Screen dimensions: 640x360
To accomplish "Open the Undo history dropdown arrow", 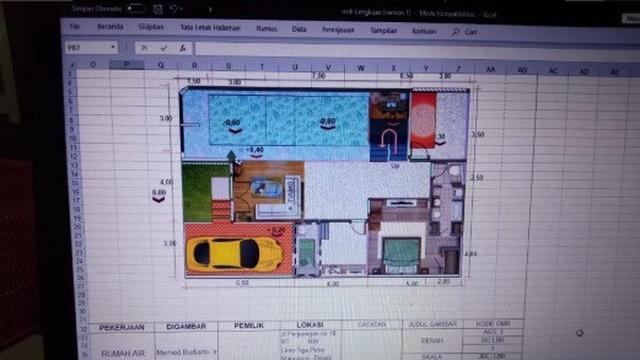I will tap(182, 9).
